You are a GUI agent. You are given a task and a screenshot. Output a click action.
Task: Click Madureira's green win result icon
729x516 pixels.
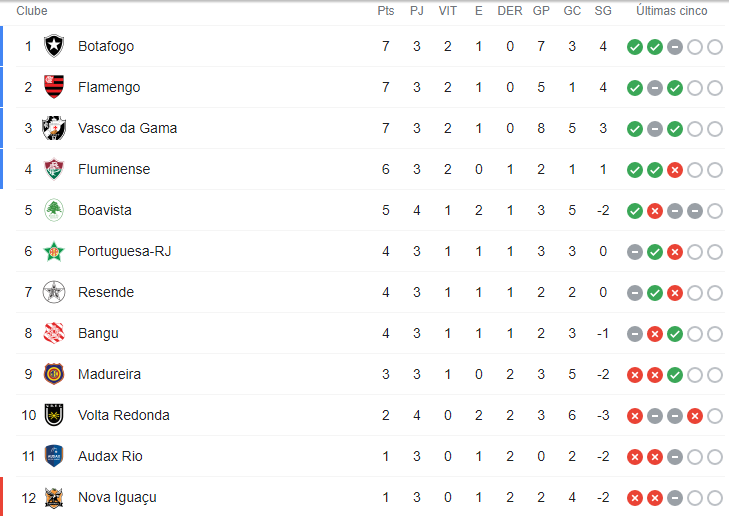(675, 375)
